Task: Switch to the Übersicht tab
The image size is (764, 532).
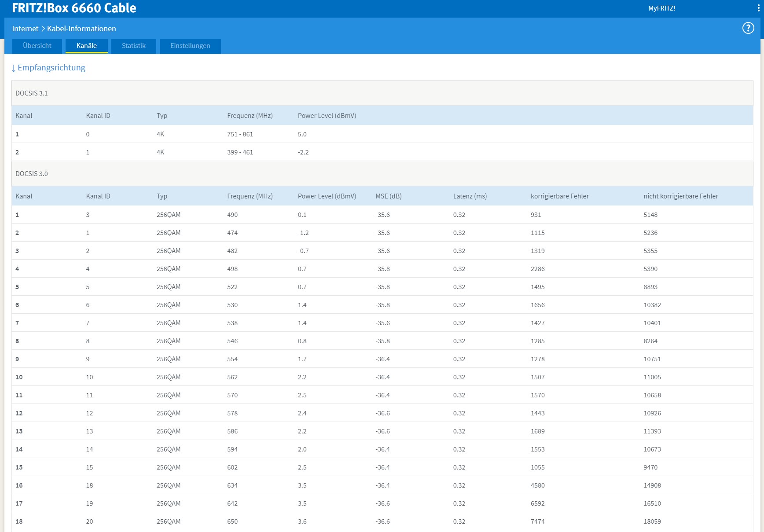Action: point(37,46)
